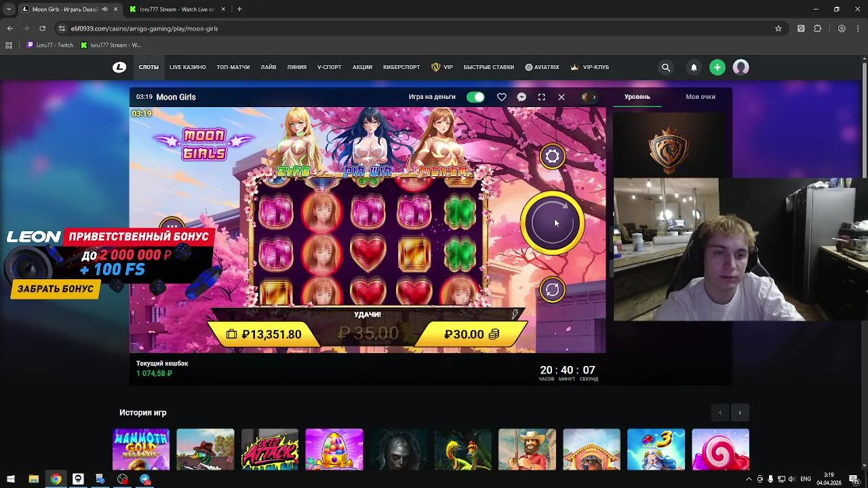Open the Aviatrix game link
Image resolution: width=868 pixels, height=488 pixels.
[542, 67]
